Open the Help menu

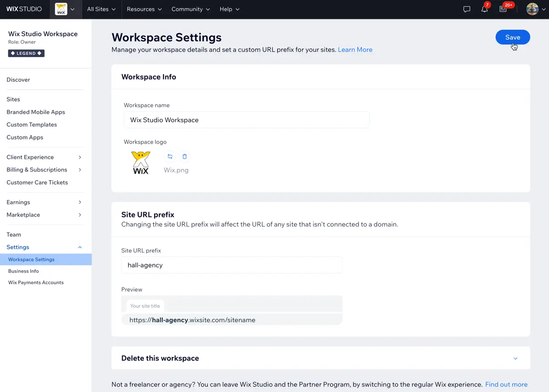coord(229,9)
